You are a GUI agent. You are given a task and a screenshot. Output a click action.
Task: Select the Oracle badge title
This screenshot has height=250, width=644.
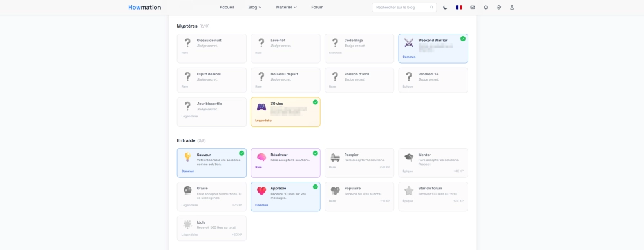(202, 188)
